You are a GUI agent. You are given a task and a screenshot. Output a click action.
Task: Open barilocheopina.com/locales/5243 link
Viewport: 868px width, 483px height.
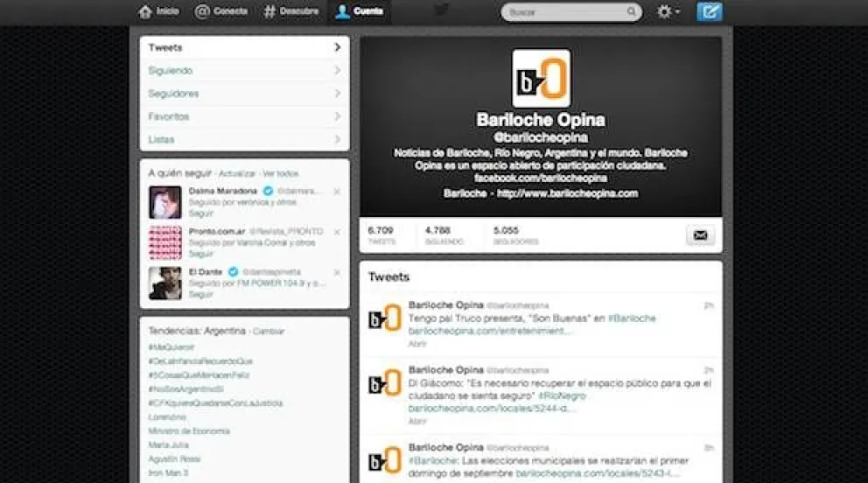598,473
